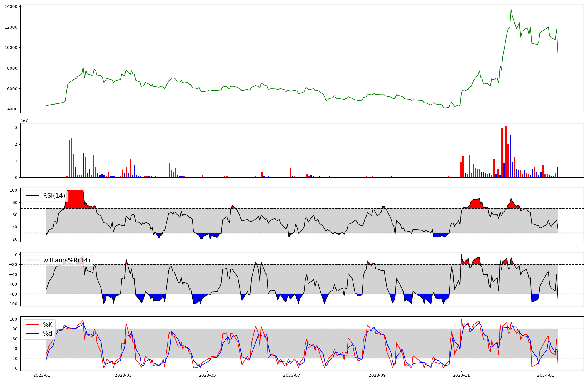Screen dimensions: 588x382
Task: Click the williams%R(14) legend entry
Action: [66, 260]
